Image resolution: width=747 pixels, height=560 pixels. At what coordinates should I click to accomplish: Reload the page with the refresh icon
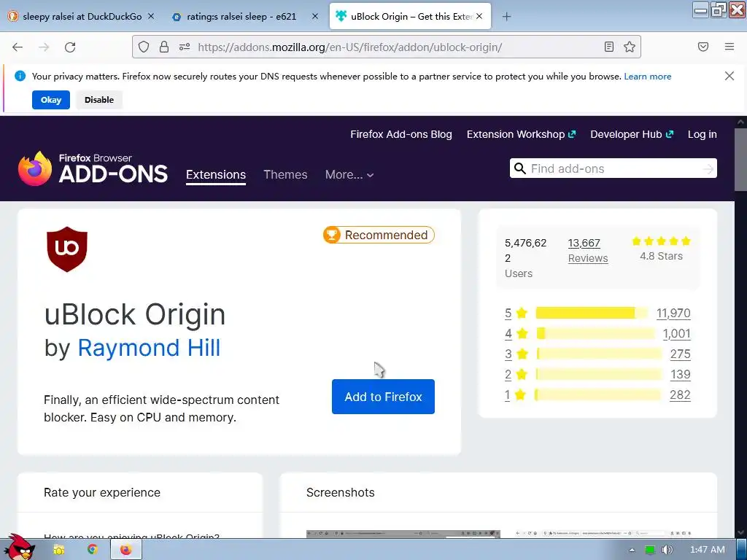pyautogui.click(x=70, y=47)
